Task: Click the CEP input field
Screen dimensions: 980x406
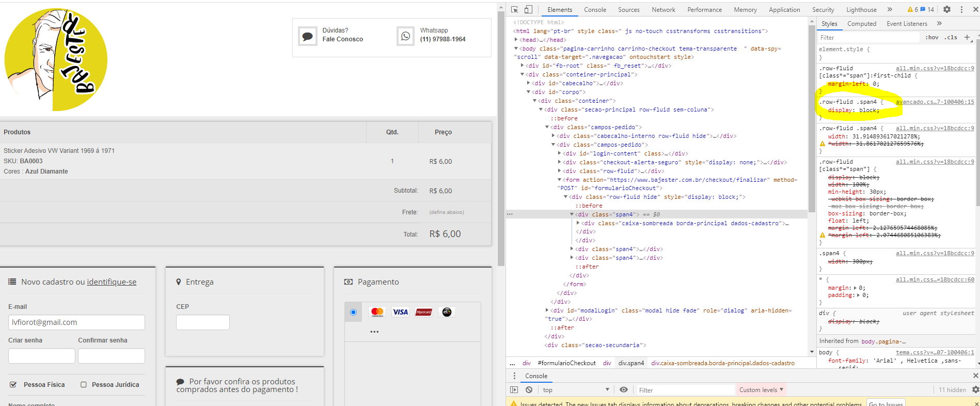Action: coord(203,322)
